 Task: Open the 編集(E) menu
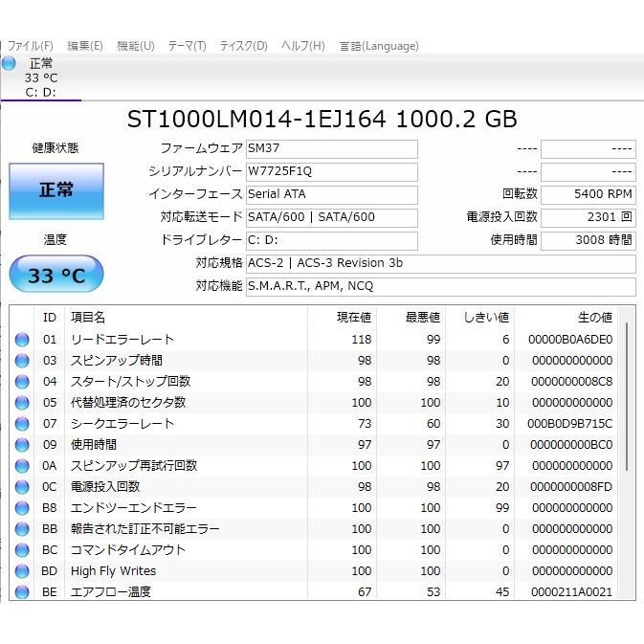tap(85, 46)
